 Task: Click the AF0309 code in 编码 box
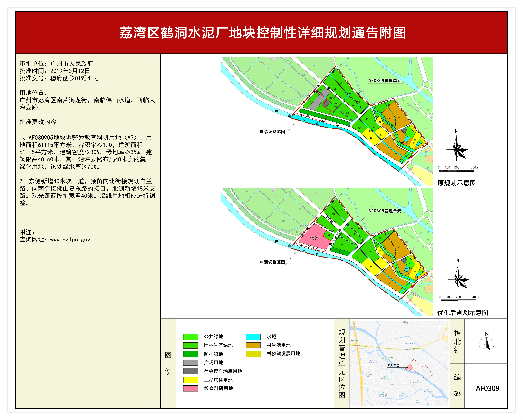488,388
